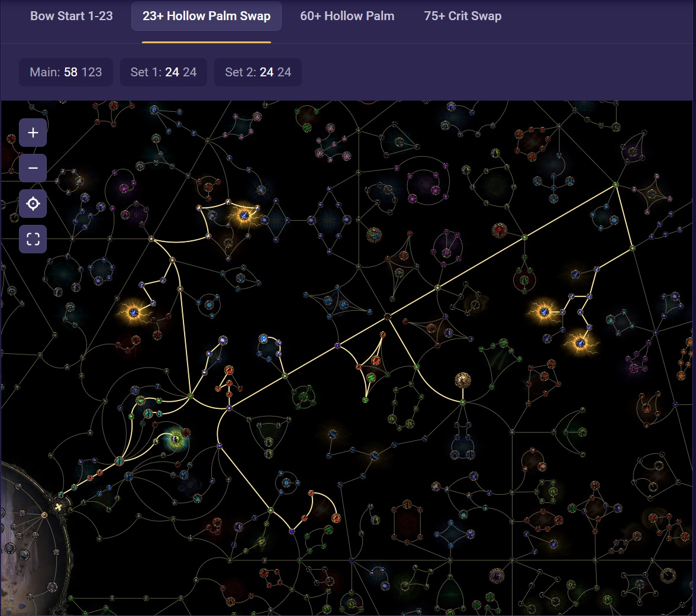The width and height of the screenshot is (696, 616).
Task: Click the class start node on portrait edge
Action: pyautogui.click(x=59, y=506)
